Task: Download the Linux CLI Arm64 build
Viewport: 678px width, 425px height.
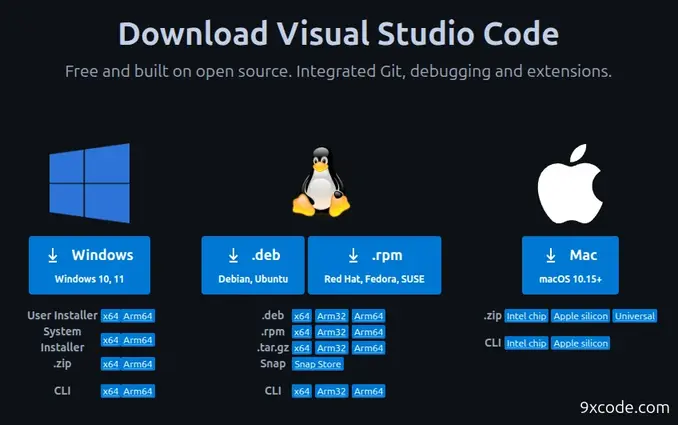Action: [x=368, y=391]
